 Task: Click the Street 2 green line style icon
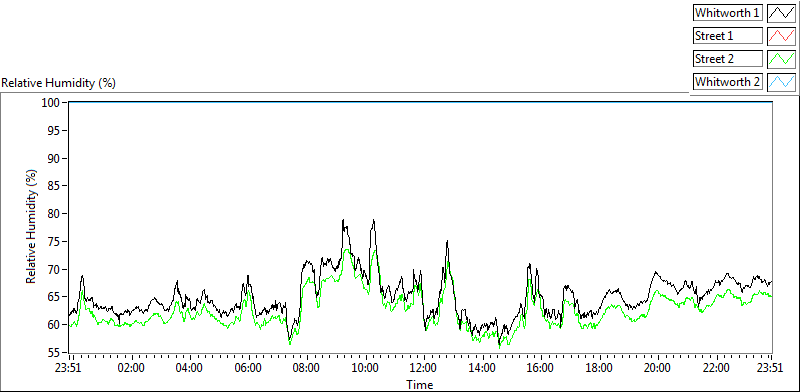[781, 59]
